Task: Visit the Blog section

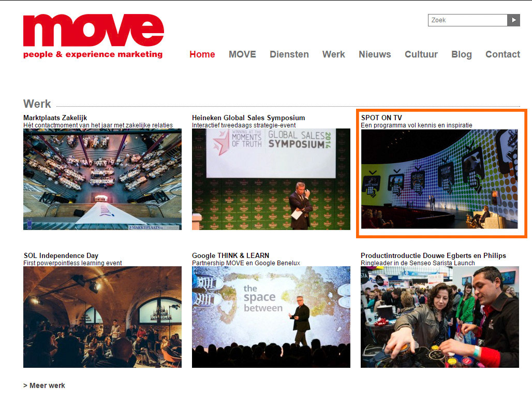Action: click(462, 54)
